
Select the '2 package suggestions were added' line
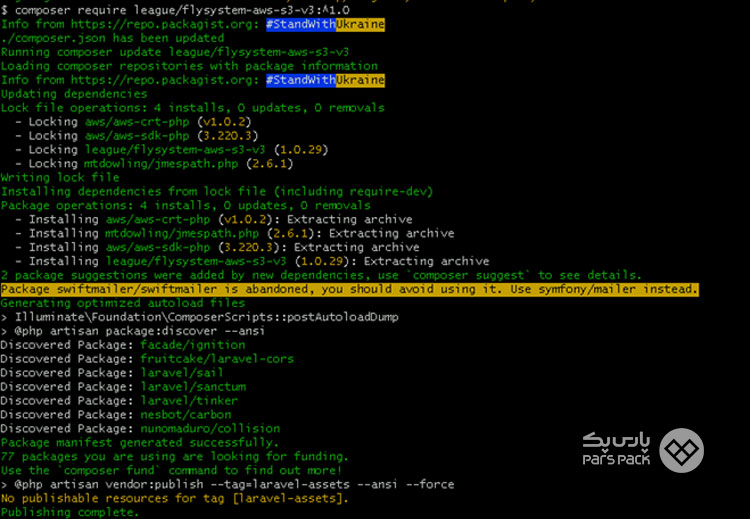321,275
